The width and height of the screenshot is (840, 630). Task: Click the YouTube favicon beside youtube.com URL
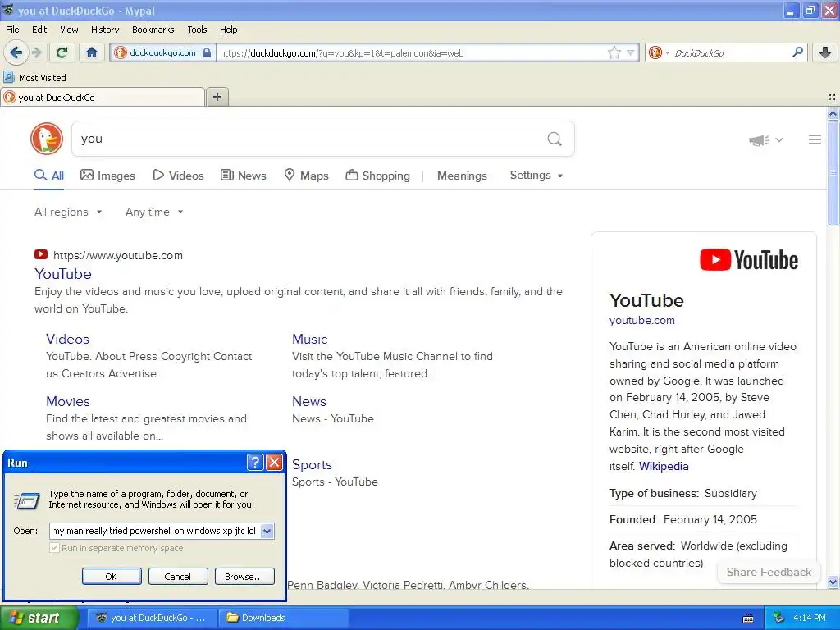[41, 255]
